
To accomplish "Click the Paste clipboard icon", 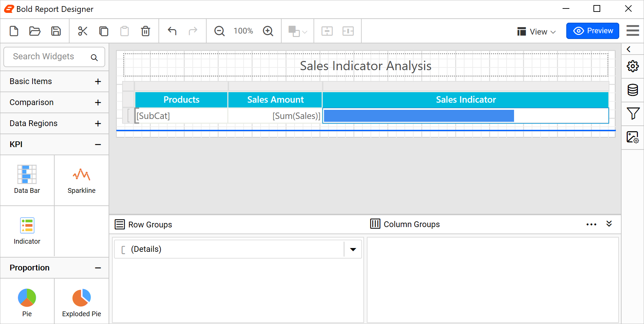I will (125, 31).
